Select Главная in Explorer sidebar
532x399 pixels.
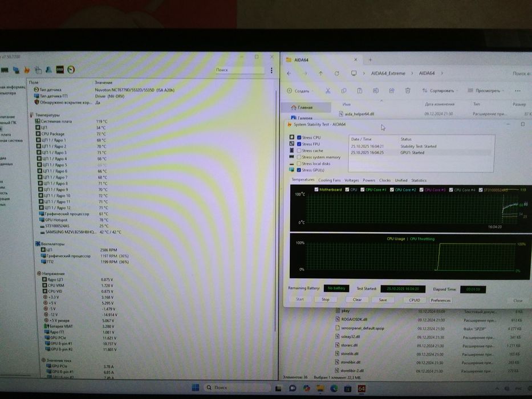coord(306,107)
